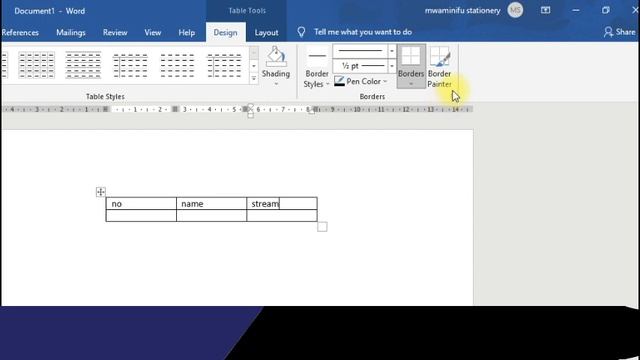Choose the fifth table style thumbnail
The height and width of the screenshot is (360, 640).
(x=224, y=65)
